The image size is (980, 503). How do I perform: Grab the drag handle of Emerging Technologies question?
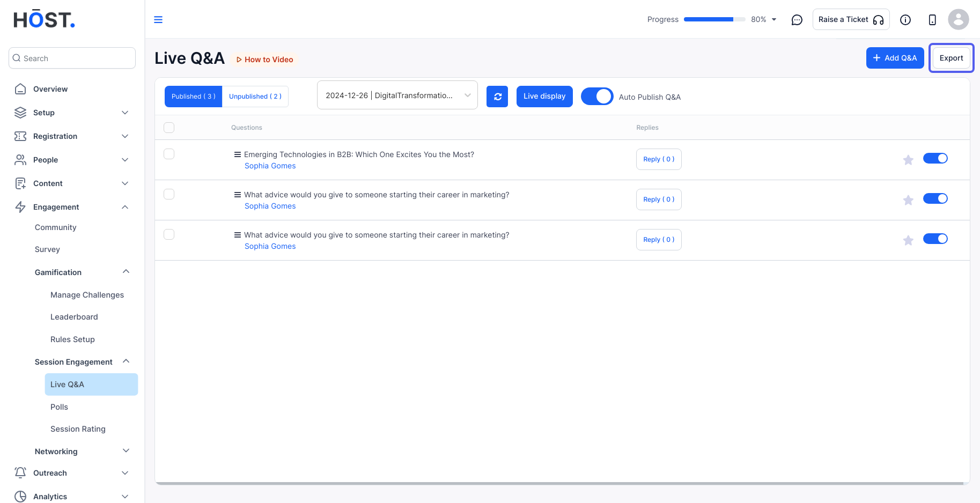238,154
